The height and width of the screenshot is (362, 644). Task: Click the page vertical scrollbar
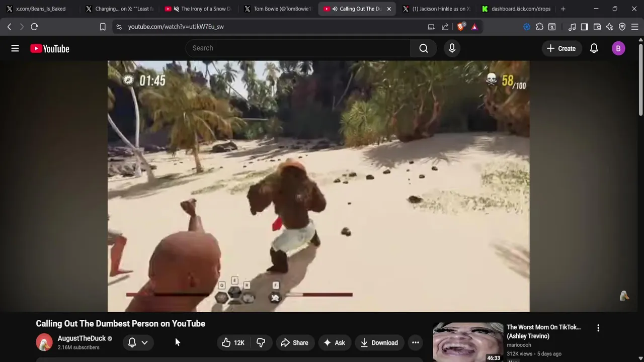(640, 80)
